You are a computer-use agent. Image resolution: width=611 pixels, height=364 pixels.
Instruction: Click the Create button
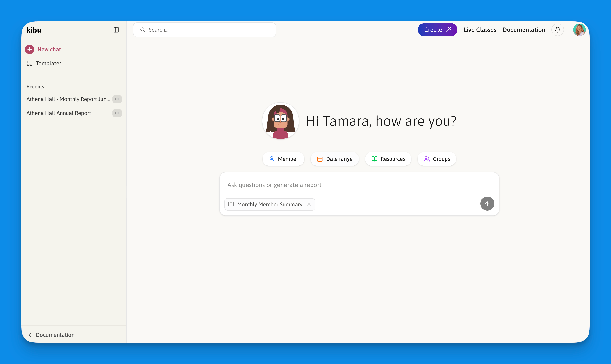[x=437, y=30]
